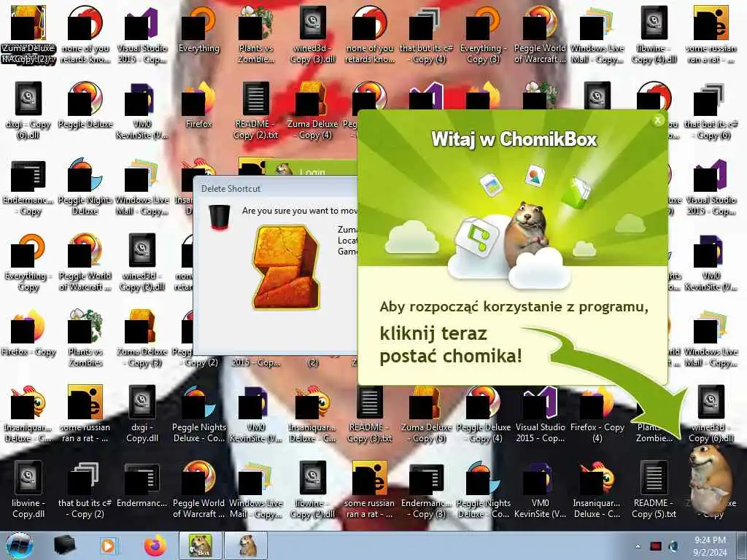Select the Zuma Deluxe Copy (2) desktop shortcut
Screen dimensions: 747x560
(x=28, y=34)
